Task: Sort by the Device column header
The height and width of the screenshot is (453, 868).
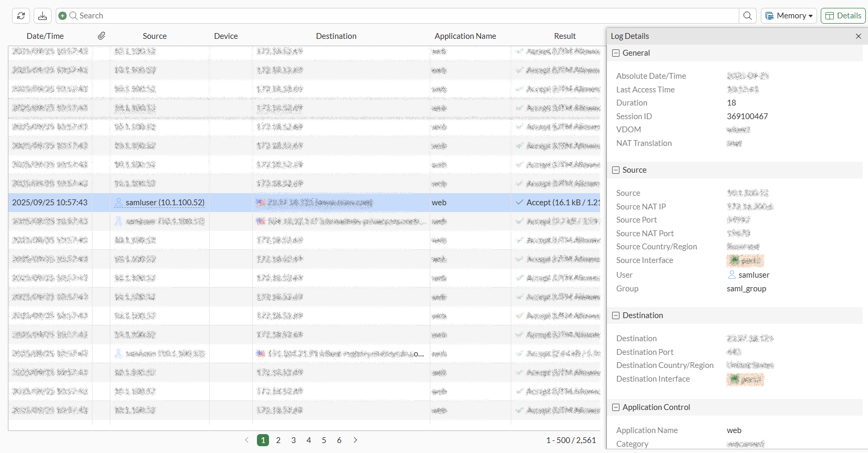Action: (226, 36)
